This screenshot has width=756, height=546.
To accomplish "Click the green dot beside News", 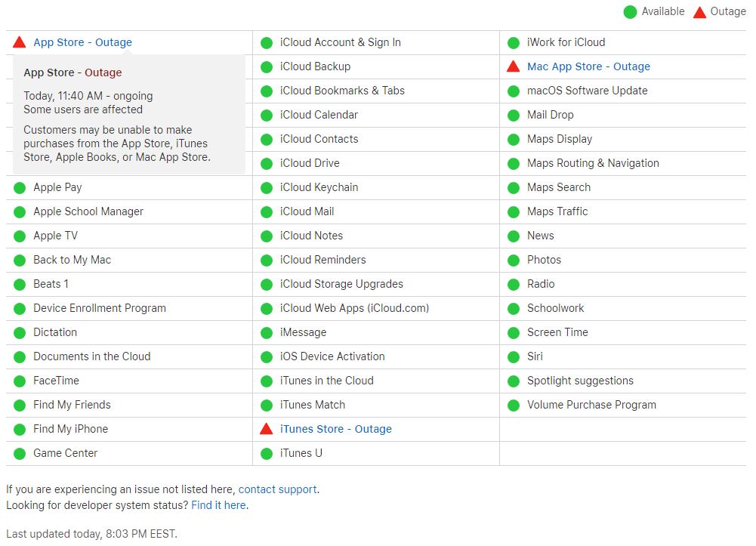I will pos(514,236).
